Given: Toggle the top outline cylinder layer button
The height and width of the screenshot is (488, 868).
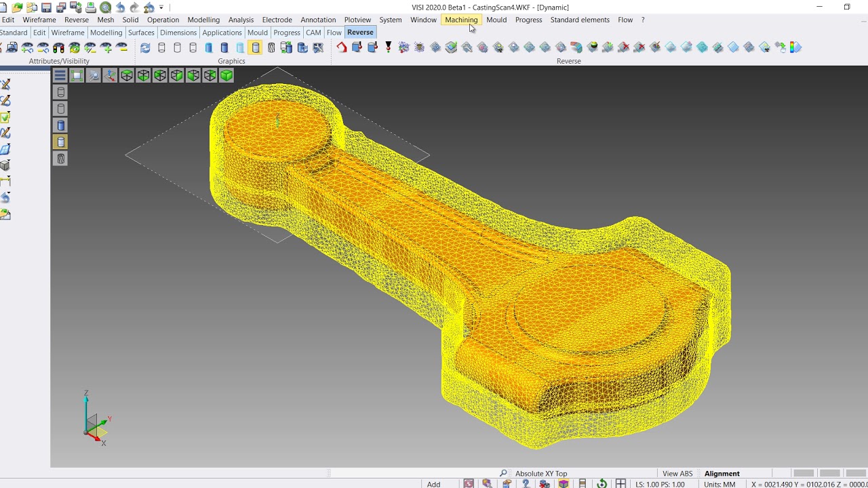Looking at the screenshot, I should tap(61, 92).
